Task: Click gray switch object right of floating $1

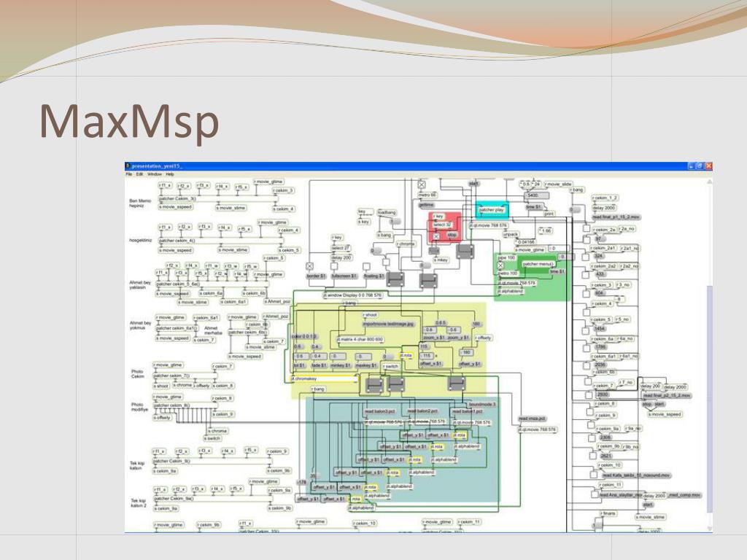Action: pos(395,279)
